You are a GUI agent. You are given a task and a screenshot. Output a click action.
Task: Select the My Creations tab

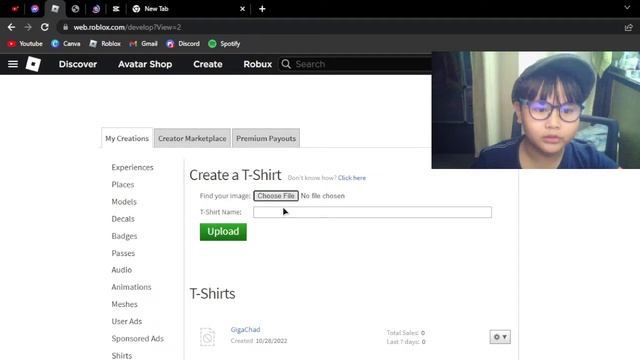click(x=127, y=138)
